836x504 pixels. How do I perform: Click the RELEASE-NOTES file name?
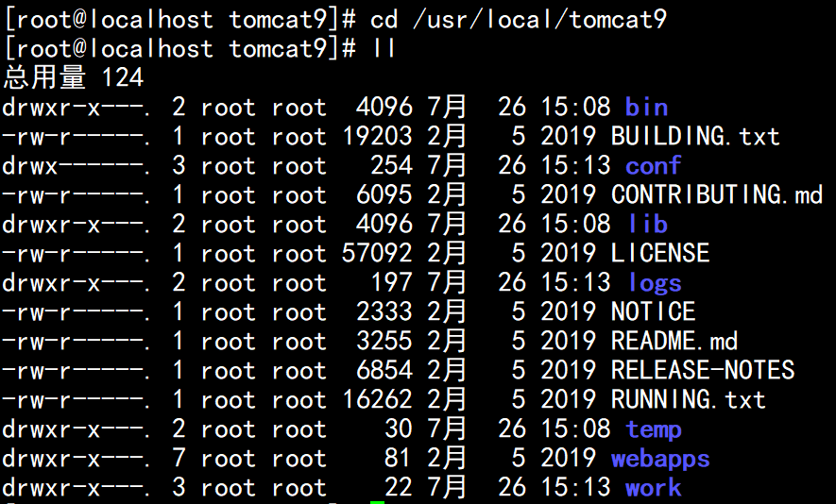coord(703,370)
